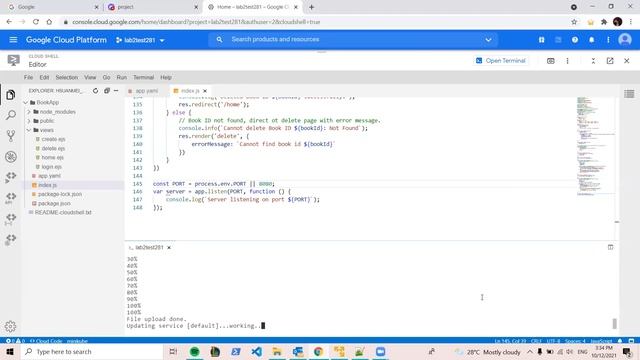Screen dimensions: 640x360
Task: Open Cloud Shell more options menu
Action: tap(567, 61)
